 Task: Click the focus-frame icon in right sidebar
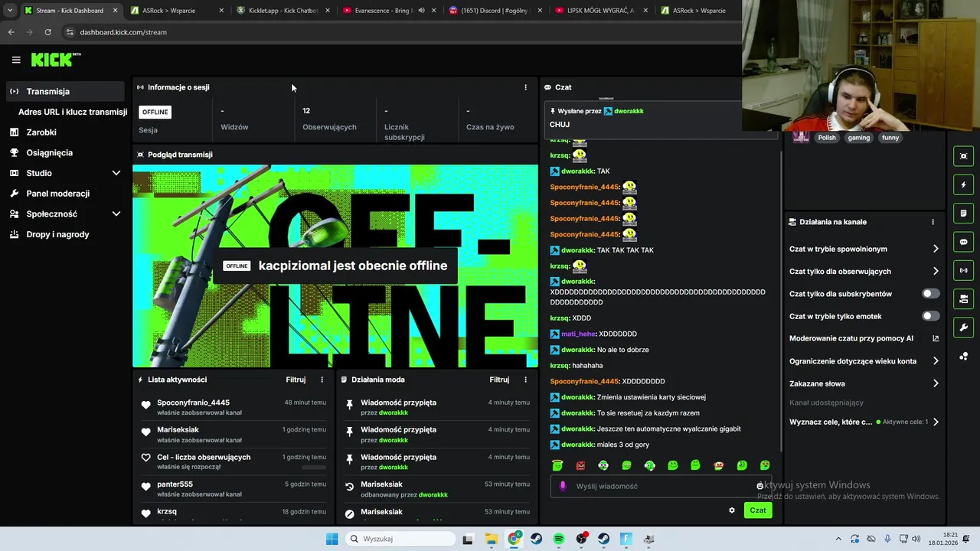(964, 156)
